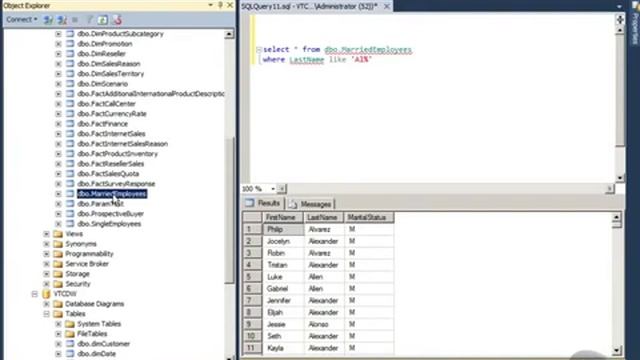Click the refresh icon in Object Explorer toolbar
The height and width of the screenshot is (360, 640).
click(x=103, y=20)
